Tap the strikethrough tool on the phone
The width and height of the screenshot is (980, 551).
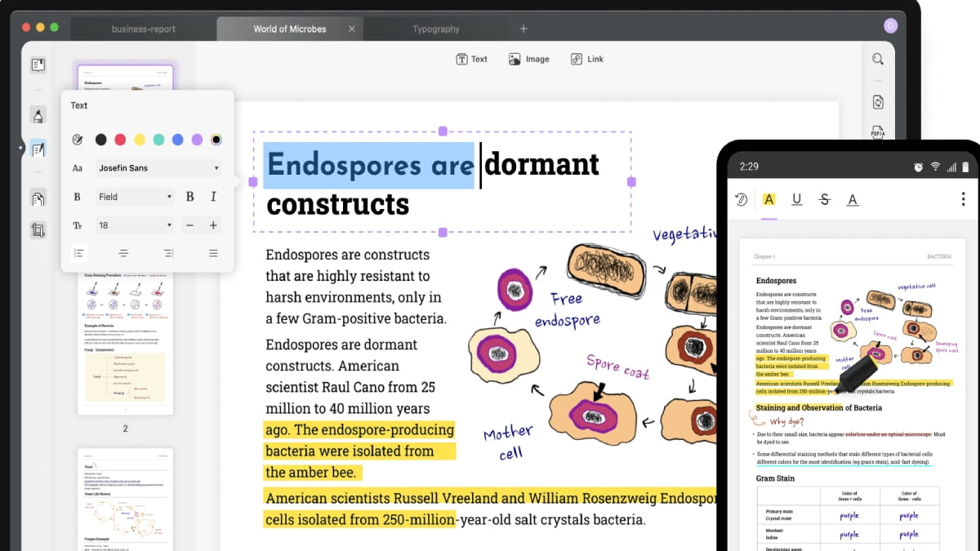(824, 199)
